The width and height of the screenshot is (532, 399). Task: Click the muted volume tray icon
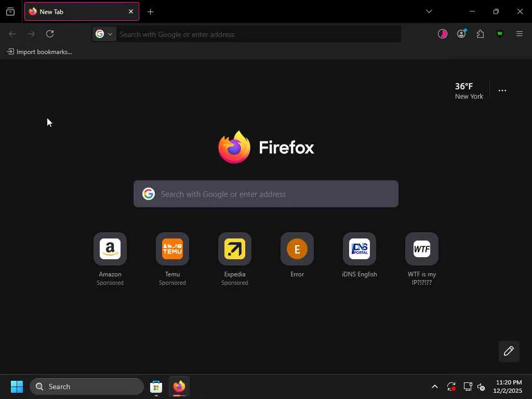(x=481, y=387)
